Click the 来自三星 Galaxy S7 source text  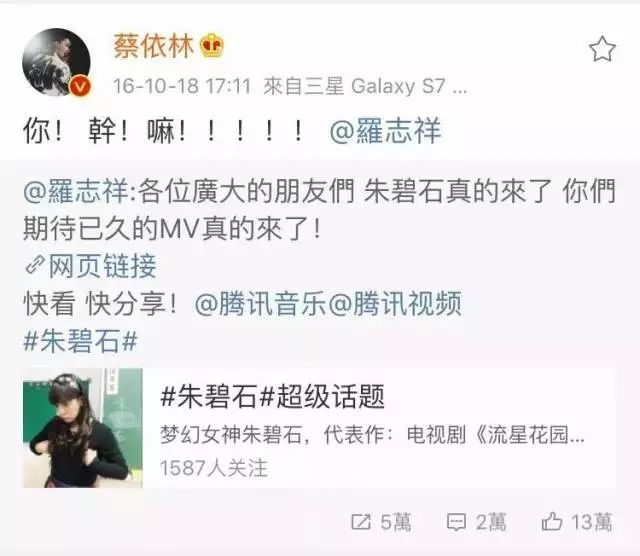365,87
